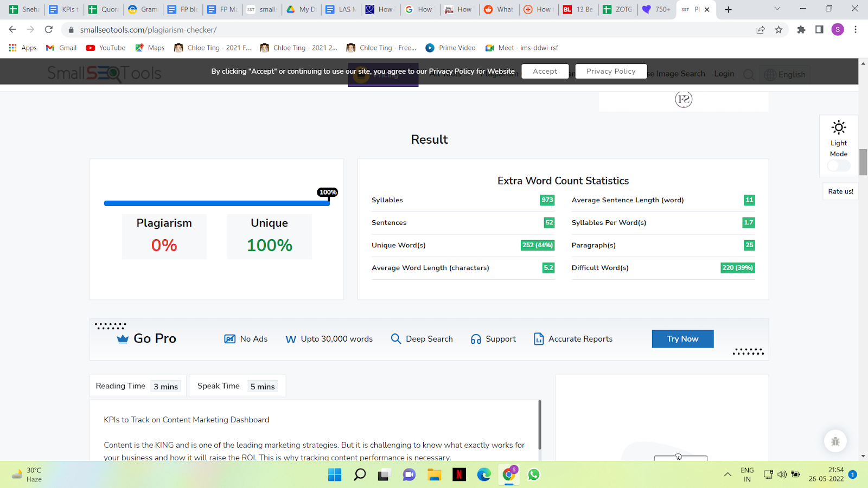Click the Unique 100% result box
This screenshot has height=488, width=868.
pos(269,236)
